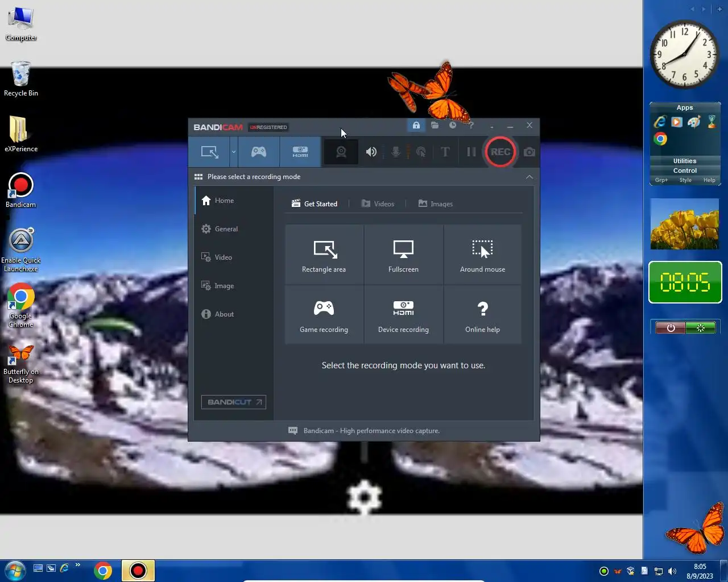Choose the Game recording tile

pyautogui.click(x=324, y=315)
